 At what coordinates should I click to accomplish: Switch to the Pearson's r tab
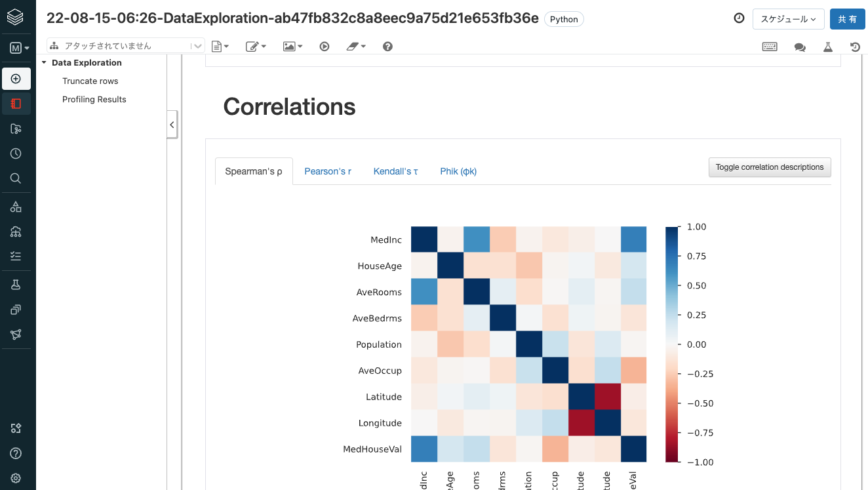click(x=328, y=171)
